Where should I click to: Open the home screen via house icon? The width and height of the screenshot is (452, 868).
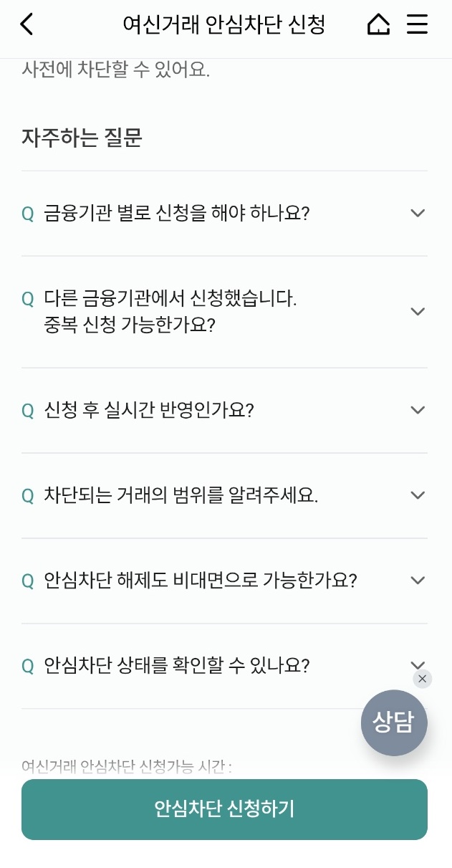[x=378, y=24]
